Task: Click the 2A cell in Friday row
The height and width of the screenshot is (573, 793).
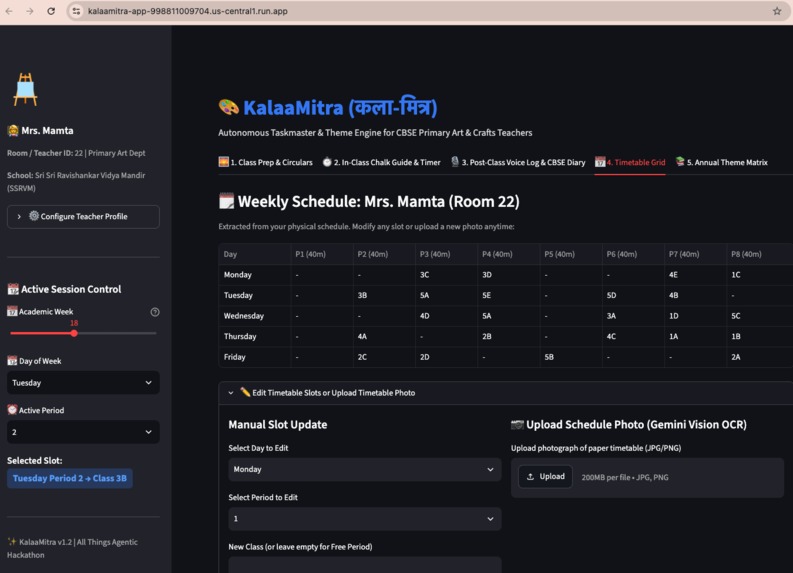Action: [x=759, y=357]
